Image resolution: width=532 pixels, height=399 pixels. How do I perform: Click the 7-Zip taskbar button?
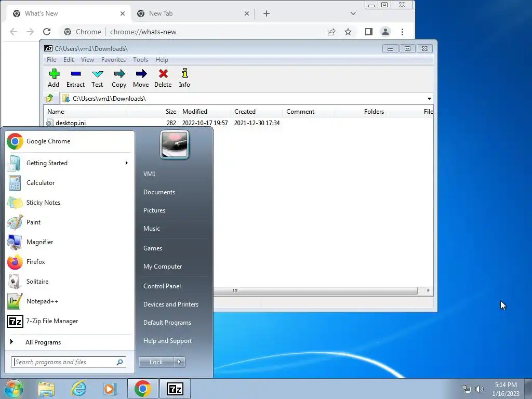point(175,389)
